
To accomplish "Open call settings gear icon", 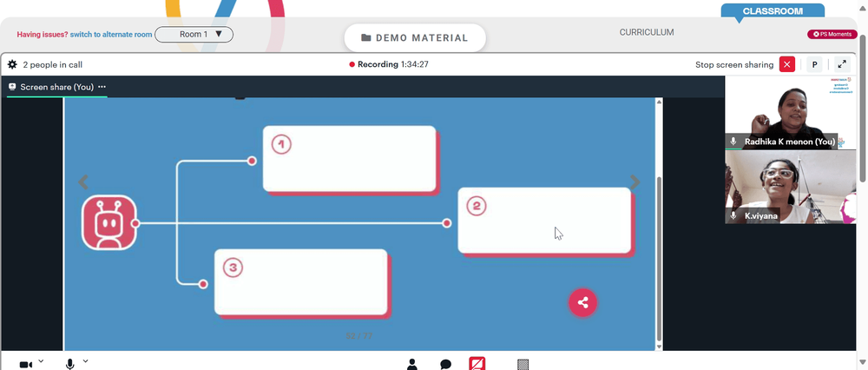I will pos(12,65).
